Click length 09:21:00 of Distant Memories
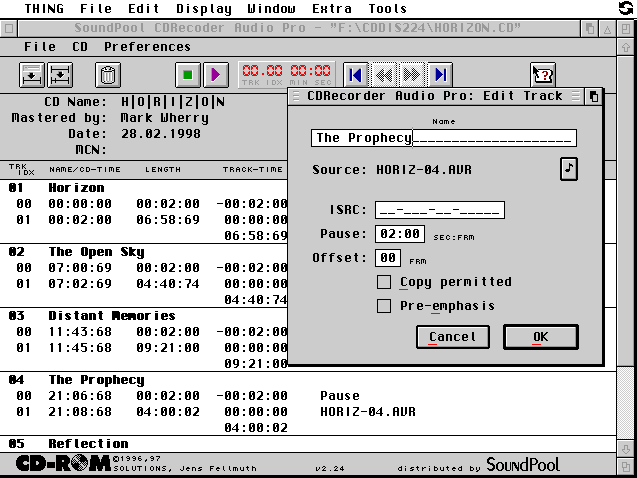This screenshot has width=637, height=478. (168, 348)
